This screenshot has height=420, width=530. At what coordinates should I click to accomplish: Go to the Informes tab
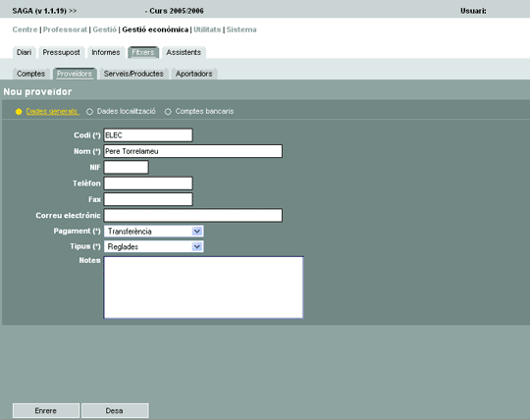point(106,52)
